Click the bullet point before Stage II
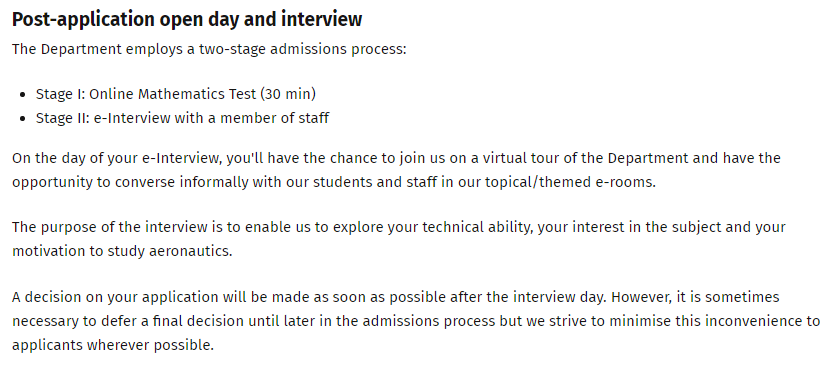833x370 pixels. pyautogui.click(x=22, y=119)
